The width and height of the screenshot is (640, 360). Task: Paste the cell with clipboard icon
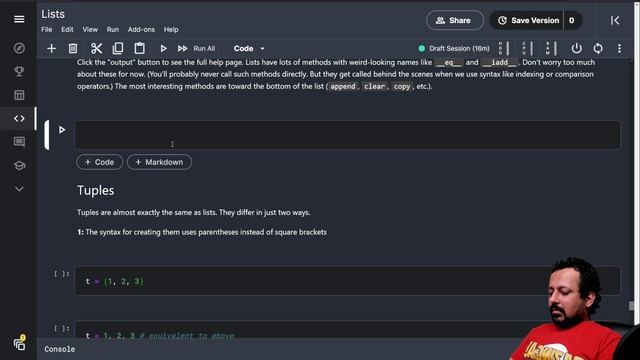pyautogui.click(x=140, y=49)
